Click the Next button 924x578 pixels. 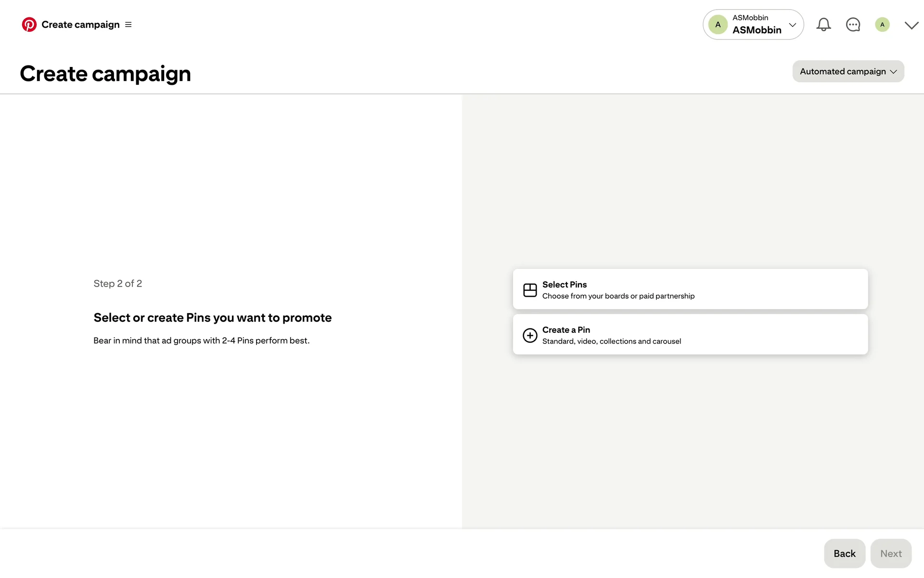tap(891, 553)
